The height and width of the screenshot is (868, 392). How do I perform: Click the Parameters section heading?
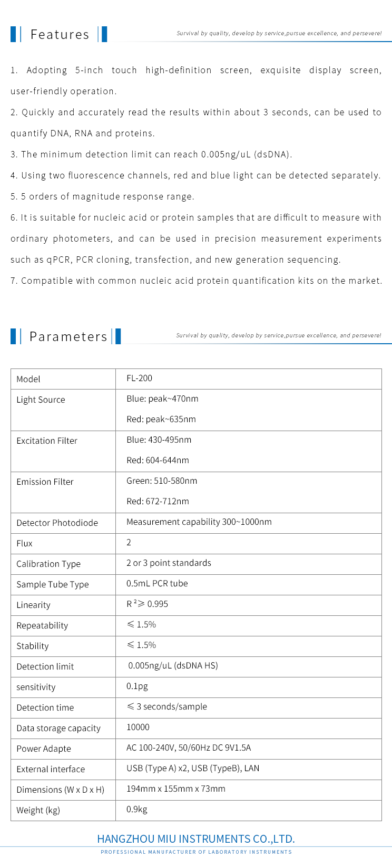pos(68,336)
